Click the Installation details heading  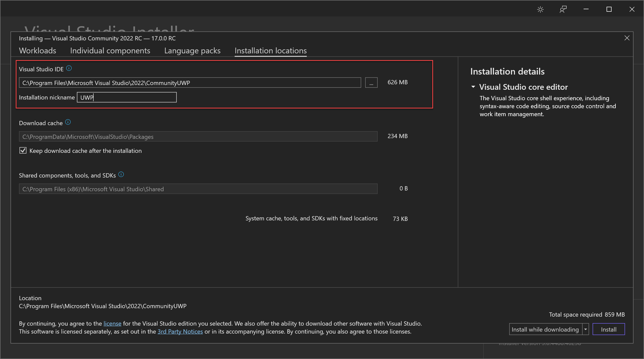point(507,72)
